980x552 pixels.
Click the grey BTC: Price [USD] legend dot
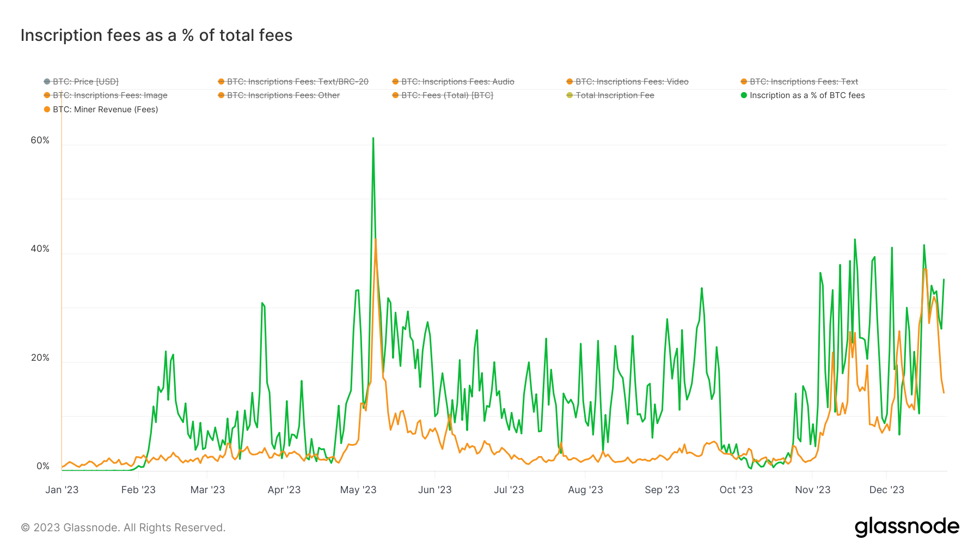47,82
